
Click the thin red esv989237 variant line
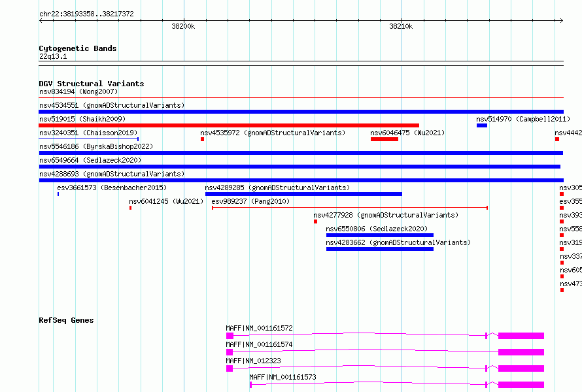pos(350,208)
